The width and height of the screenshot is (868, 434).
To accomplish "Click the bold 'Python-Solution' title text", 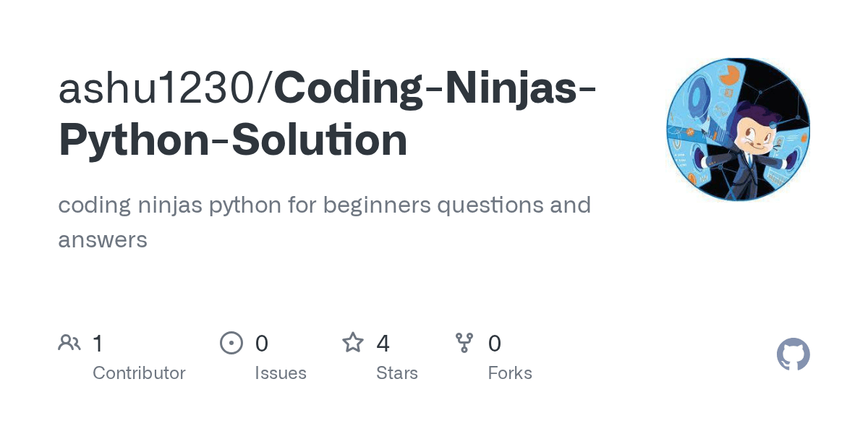I will [233, 140].
